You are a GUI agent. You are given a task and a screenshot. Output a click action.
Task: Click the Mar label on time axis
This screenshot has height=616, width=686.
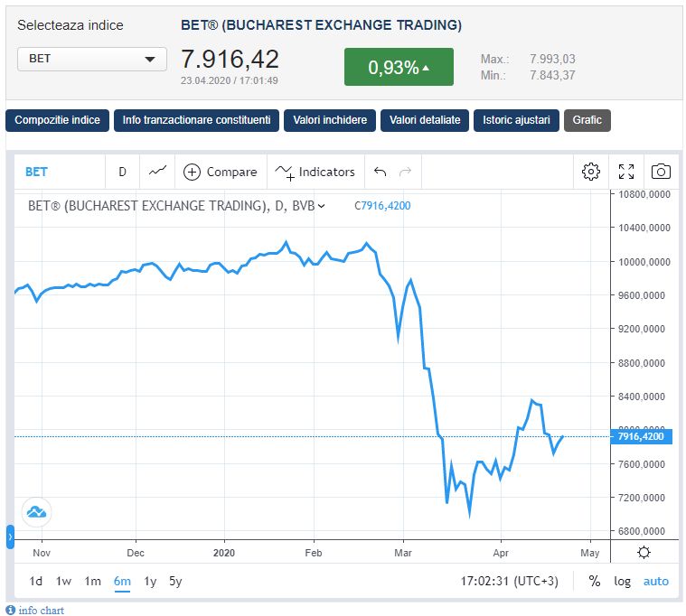click(x=403, y=553)
